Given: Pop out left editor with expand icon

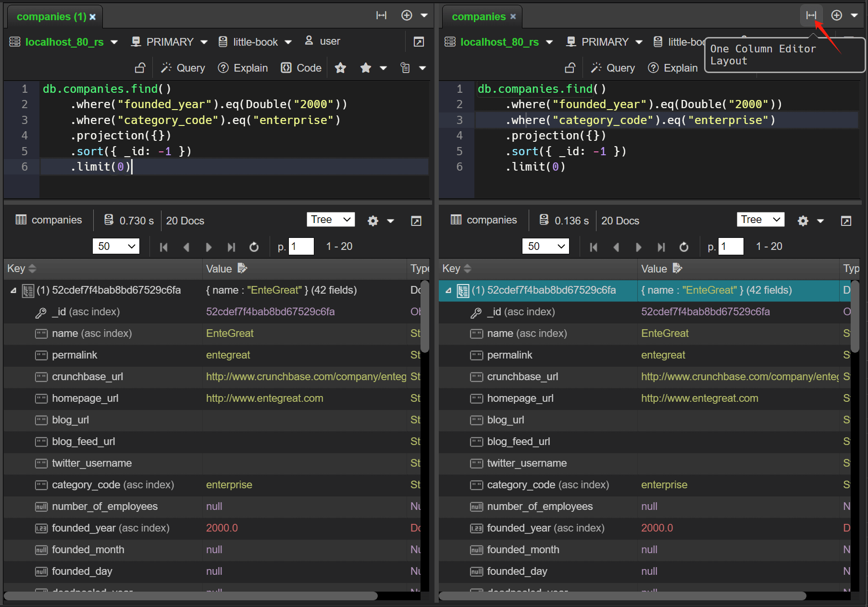Looking at the screenshot, I should pos(419,42).
